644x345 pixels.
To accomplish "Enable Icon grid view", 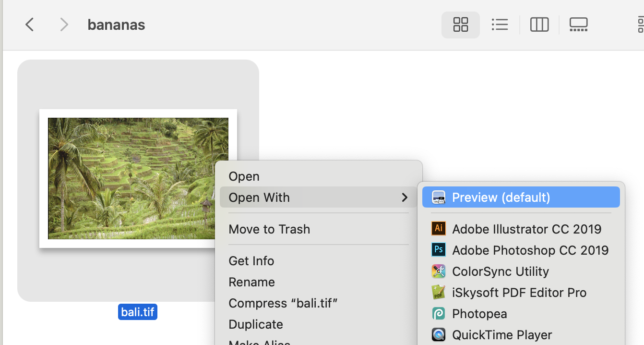I will coord(460,24).
